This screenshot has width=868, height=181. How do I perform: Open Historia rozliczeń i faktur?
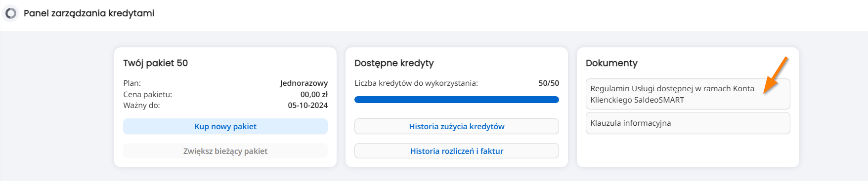(457, 151)
